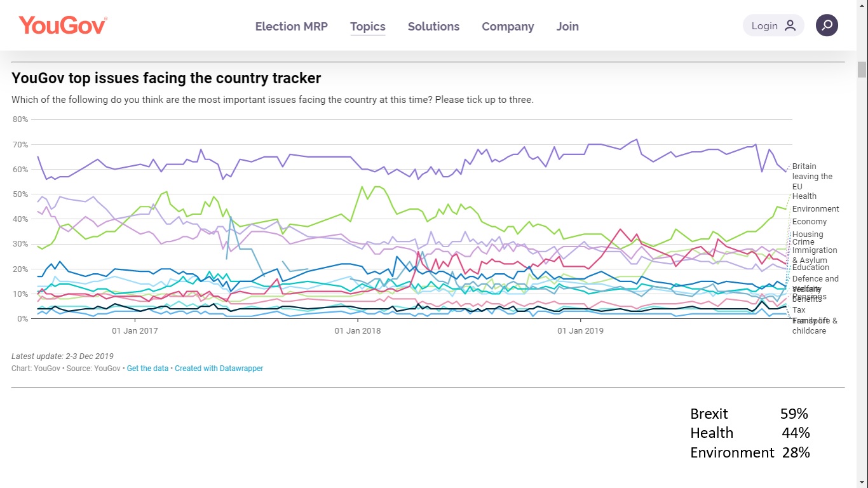
Task: Click the '50%' y-axis label
Action: click(20, 194)
